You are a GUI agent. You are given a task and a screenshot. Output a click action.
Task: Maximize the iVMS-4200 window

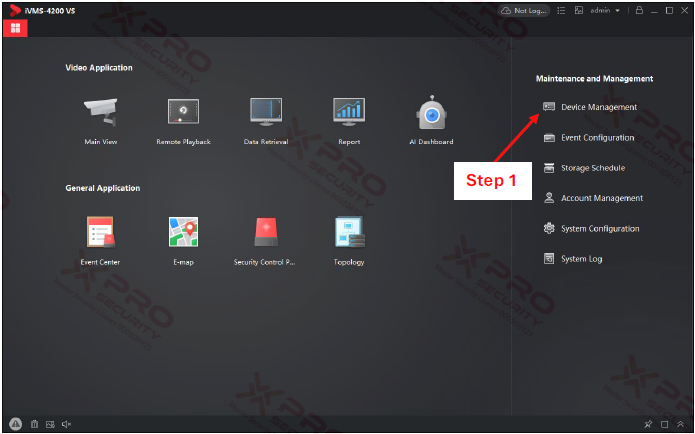click(x=669, y=11)
